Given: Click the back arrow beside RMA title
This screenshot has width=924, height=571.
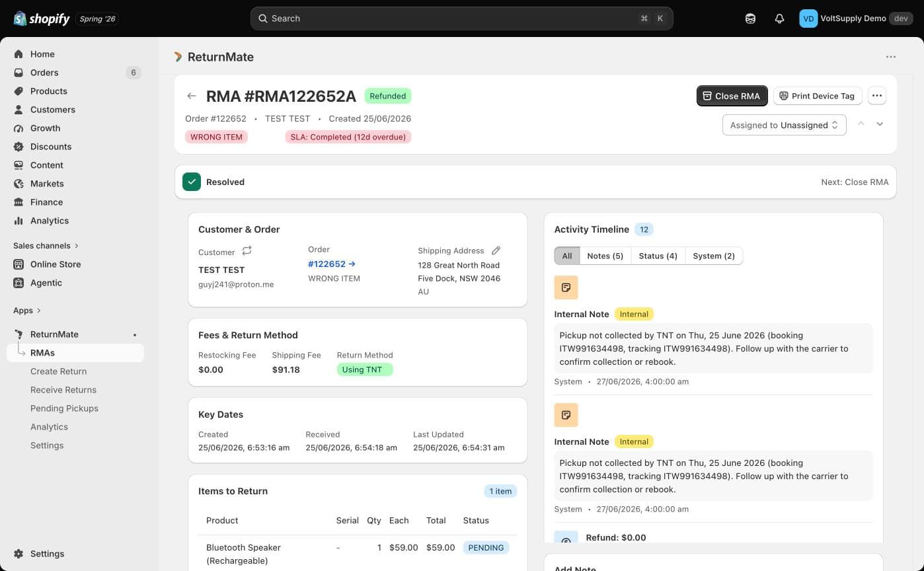Looking at the screenshot, I should [192, 96].
